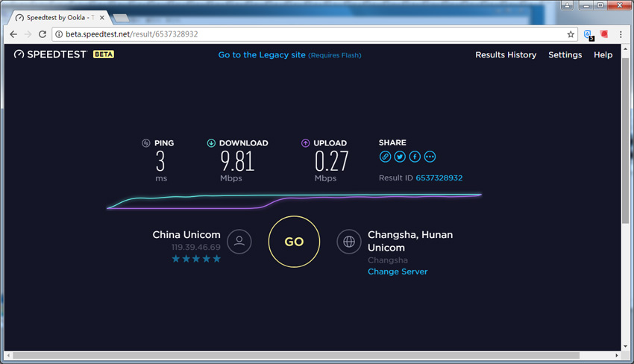634x364 pixels.
Task: Open Results History
Action: (506, 55)
